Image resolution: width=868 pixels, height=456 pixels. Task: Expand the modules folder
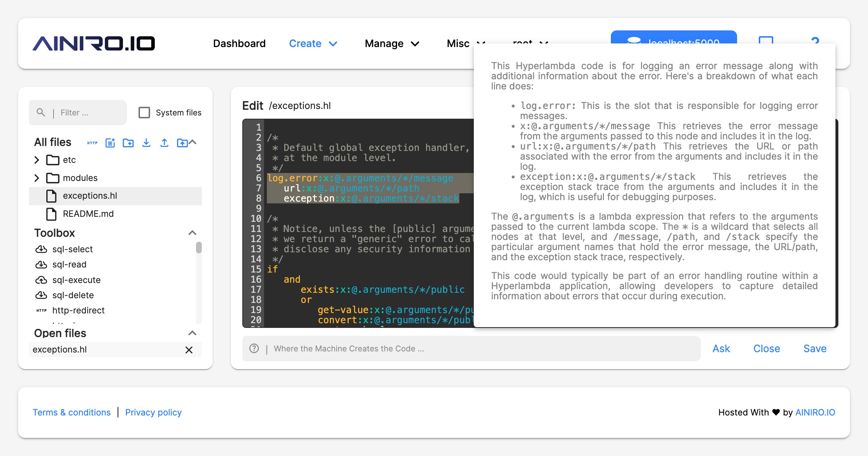[x=37, y=178]
